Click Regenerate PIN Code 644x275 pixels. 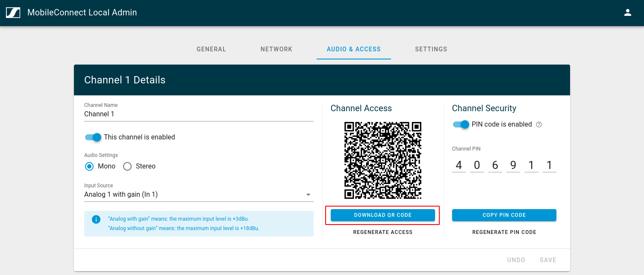pos(504,232)
